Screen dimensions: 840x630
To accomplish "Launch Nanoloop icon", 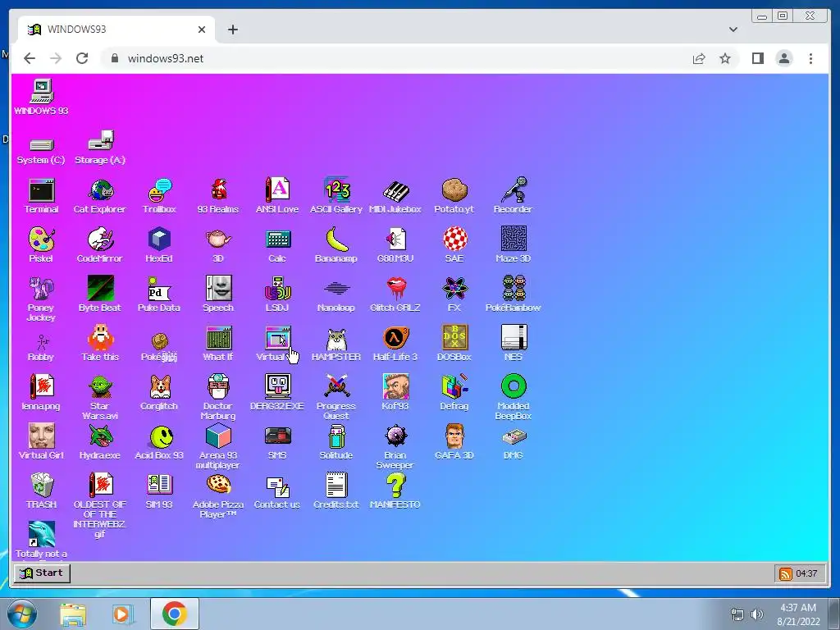I will (336, 289).
